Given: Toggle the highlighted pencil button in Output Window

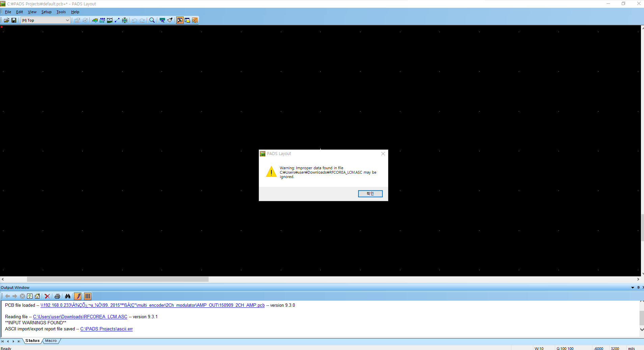Looking at the screenshot, I should click(x=78, y=296).
